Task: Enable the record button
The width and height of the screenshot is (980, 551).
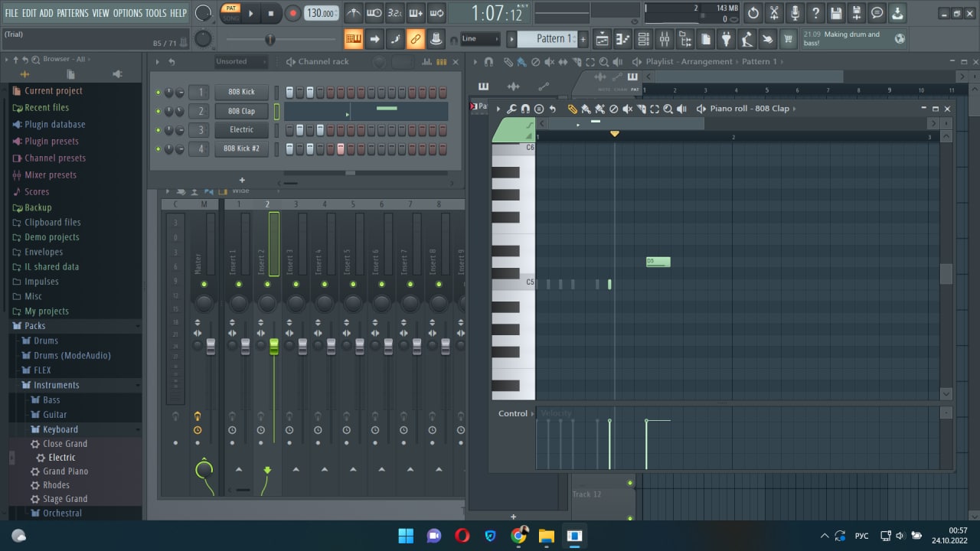Action: (292, 13)
